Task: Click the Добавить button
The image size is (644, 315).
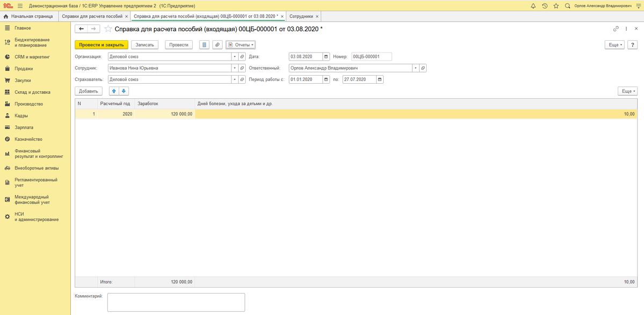Action: point(88,91)
